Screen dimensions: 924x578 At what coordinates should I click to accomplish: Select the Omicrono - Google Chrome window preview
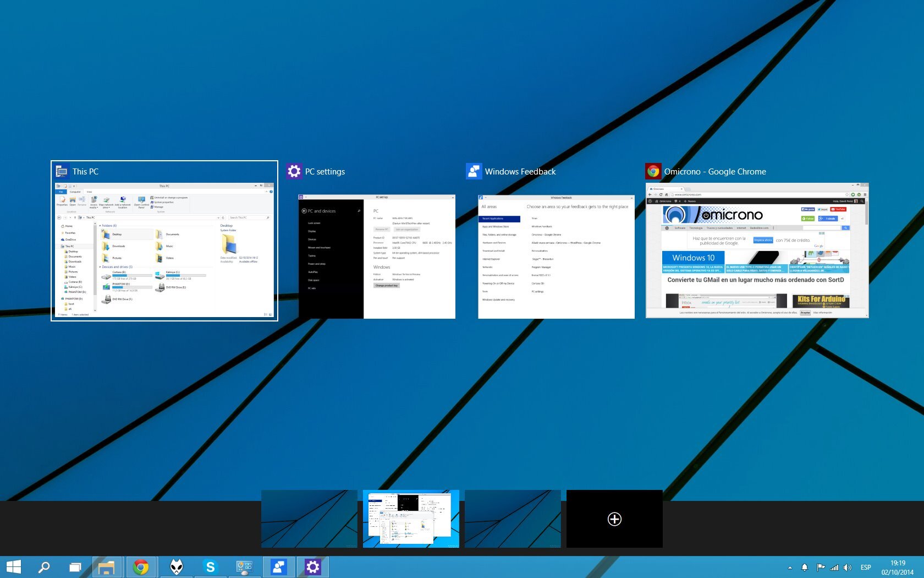756,250
